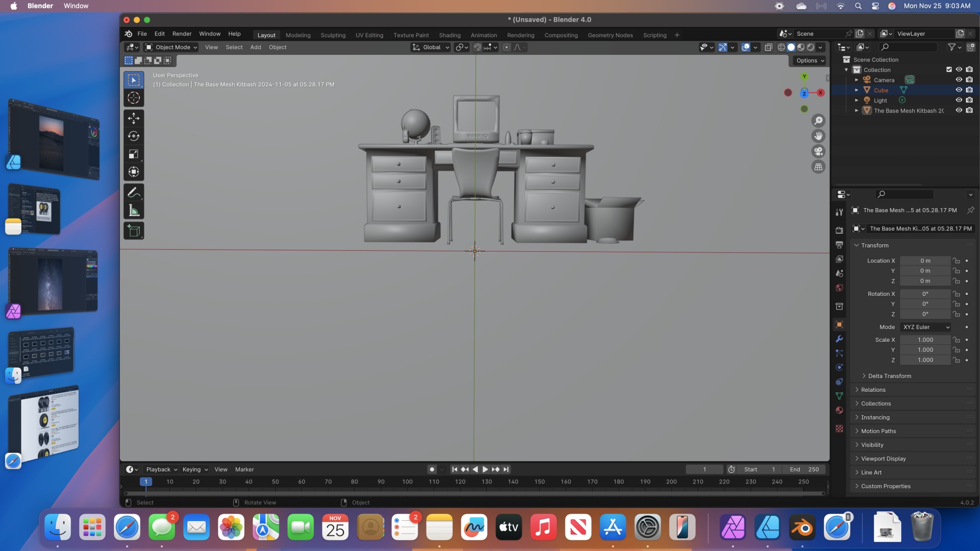Click the camera zoom icon in viewport gizmos
This screenshot has height=551, width=980.
click(818, 151)
